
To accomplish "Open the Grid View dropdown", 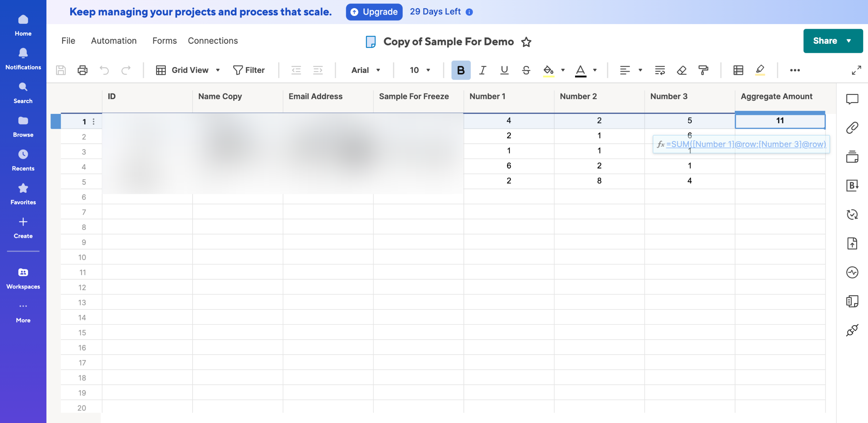I will (x=188, y=70).
